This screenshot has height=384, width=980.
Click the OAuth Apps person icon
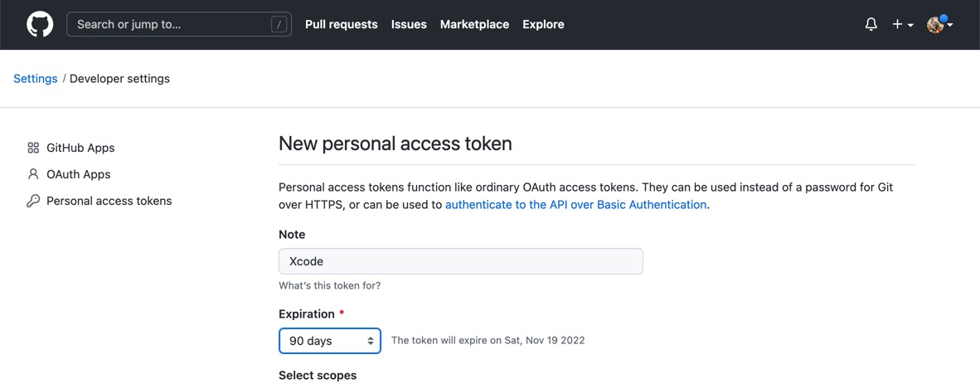(33, 174)
